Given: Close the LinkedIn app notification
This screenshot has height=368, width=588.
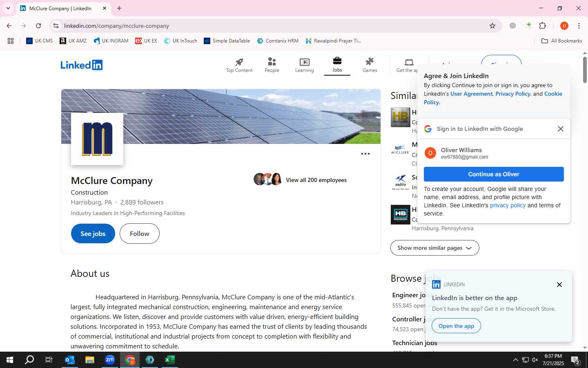Looking at the screenshot, I should coord(559,285).
